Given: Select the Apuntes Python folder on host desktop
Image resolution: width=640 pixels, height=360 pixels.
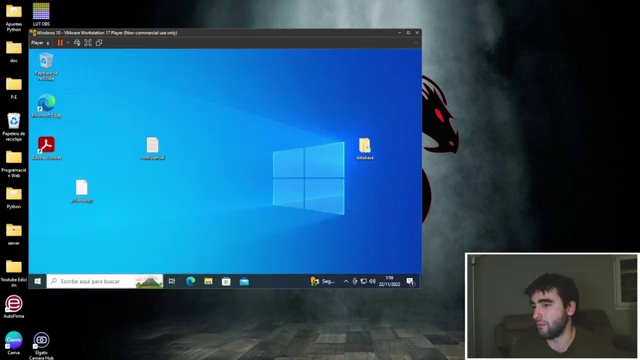Looking at the screenshot, I should click(x=13, y=18).
